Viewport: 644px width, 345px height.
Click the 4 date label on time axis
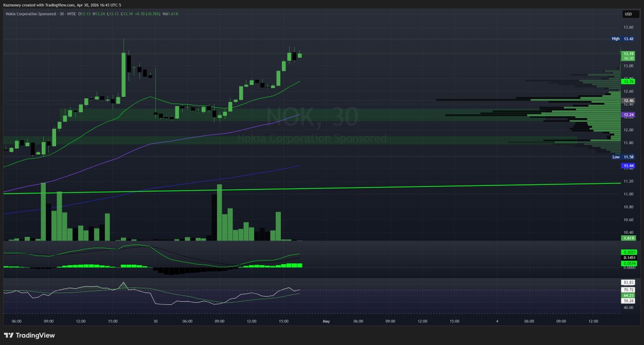click(x=497, y=321)
